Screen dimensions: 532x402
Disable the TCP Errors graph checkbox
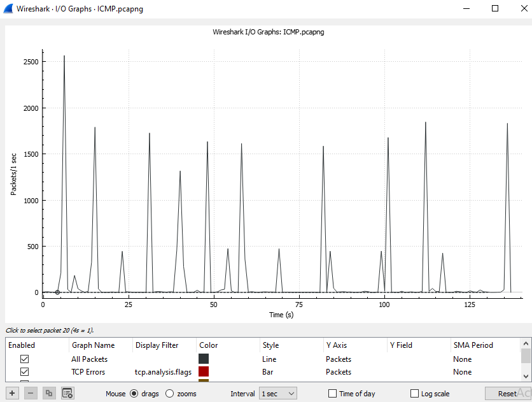tap(24, 372)
